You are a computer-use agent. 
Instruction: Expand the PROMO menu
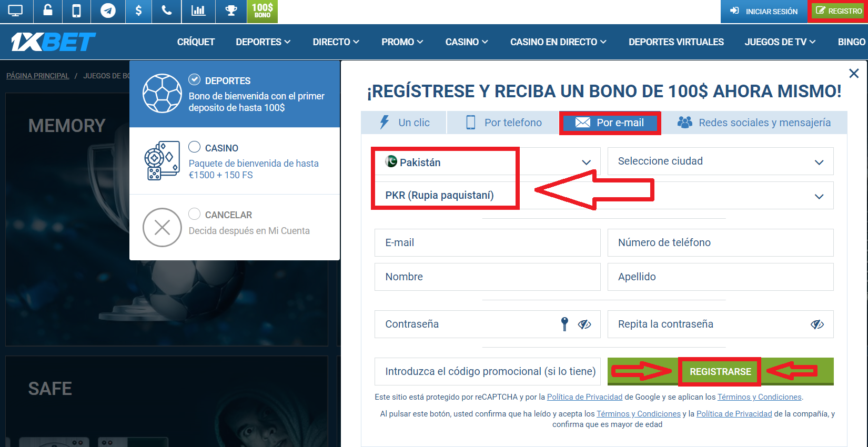tap(402, 42)
